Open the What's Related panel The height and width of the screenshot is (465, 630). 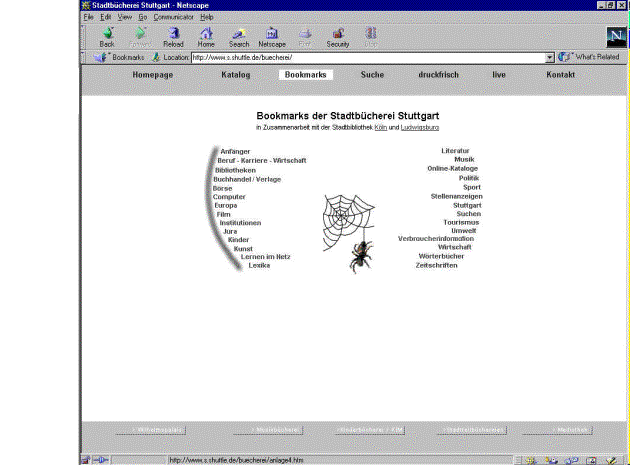click(x=591, y=57)
